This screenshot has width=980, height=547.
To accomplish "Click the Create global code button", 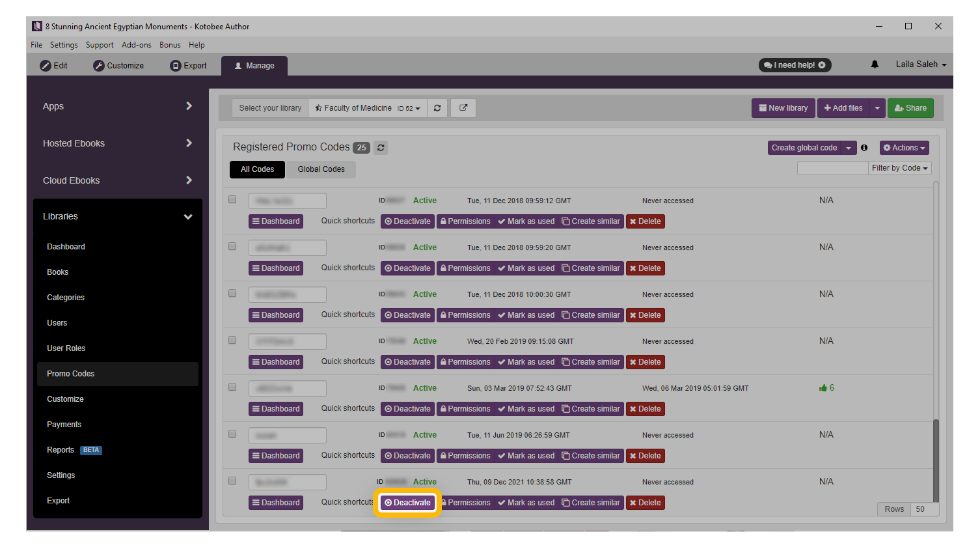I will pyautogui.click(x=804, y=148).
